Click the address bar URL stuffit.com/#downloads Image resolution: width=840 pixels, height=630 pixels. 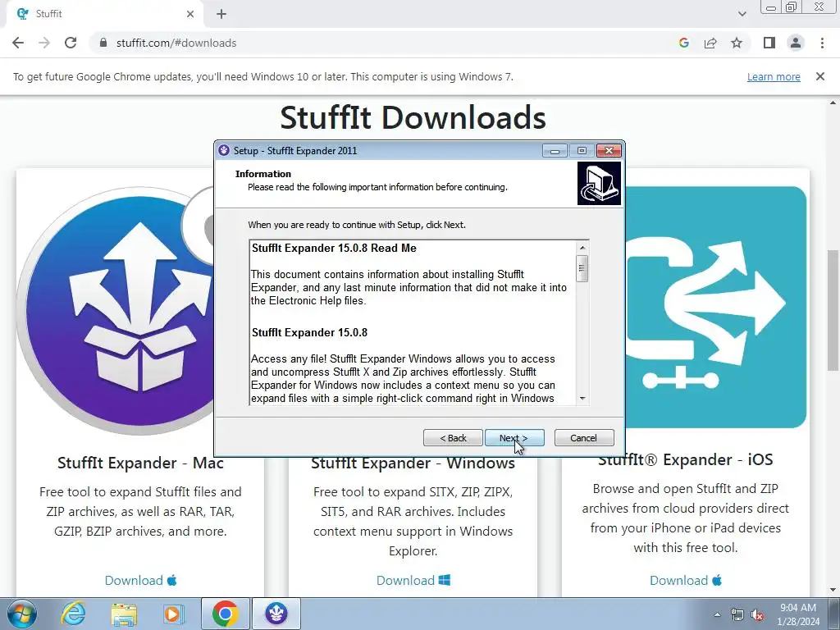176,43
